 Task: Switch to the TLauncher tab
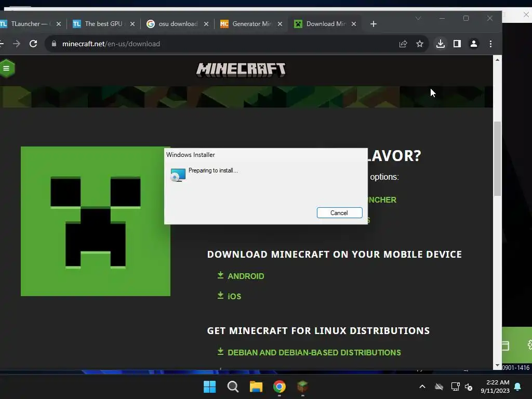click(31, 24)
